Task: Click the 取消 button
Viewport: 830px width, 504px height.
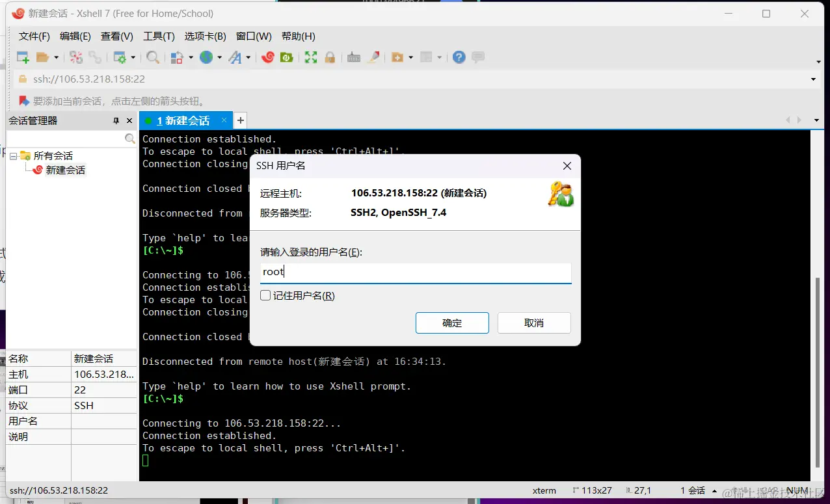Action: pyautogui.click(x=534, y=323)
